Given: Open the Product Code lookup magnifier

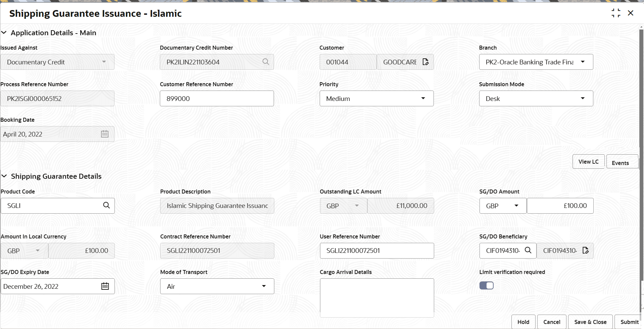Looking at the screenshot, I should (106, 205).
